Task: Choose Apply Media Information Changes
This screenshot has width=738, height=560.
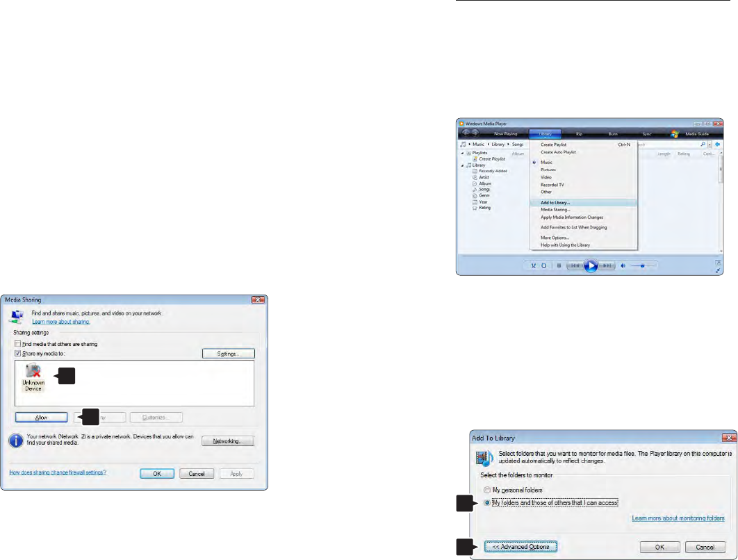Action: 583,217
